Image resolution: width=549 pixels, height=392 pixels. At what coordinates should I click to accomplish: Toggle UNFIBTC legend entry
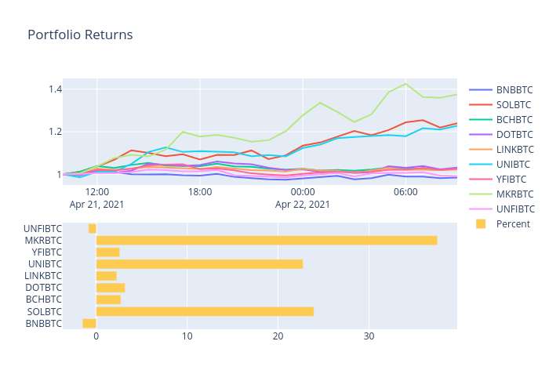click(x=514, y=209)
